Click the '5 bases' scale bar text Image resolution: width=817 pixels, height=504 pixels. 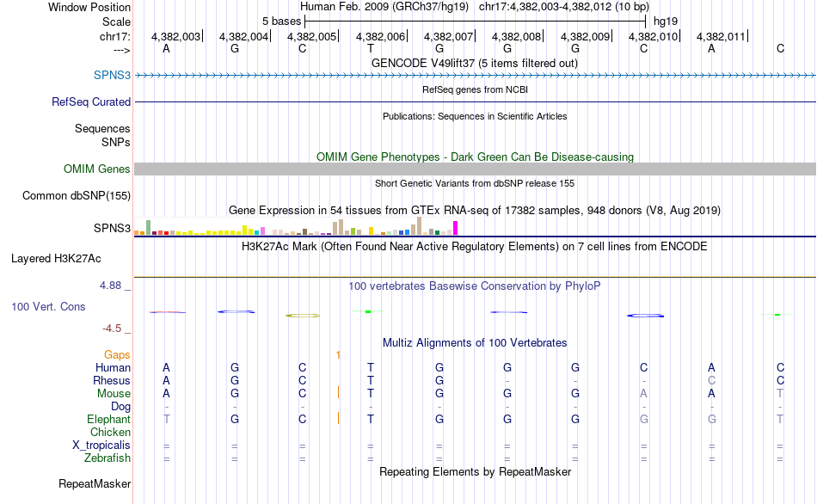click(x=281, y=22)
